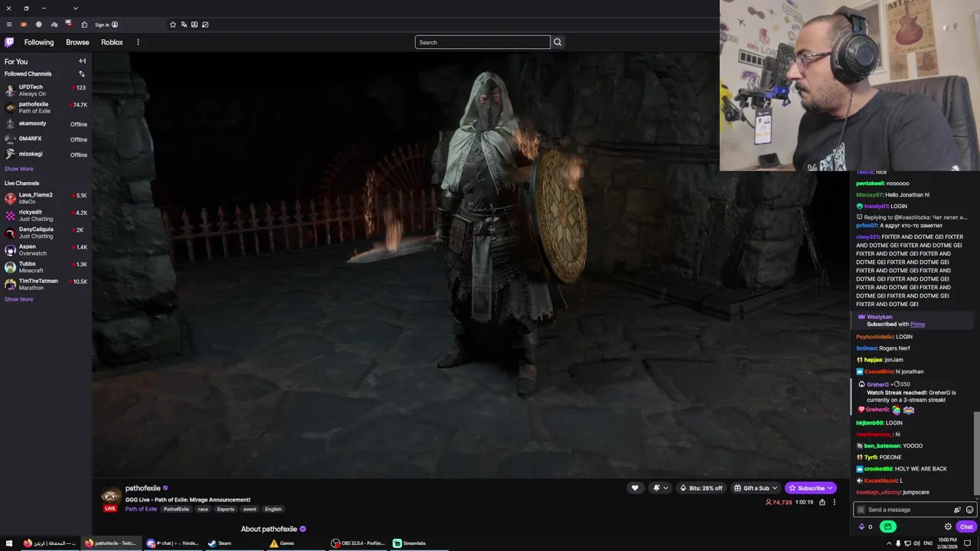
Task: Send message with the Chat button
Action: click(966, 527)
